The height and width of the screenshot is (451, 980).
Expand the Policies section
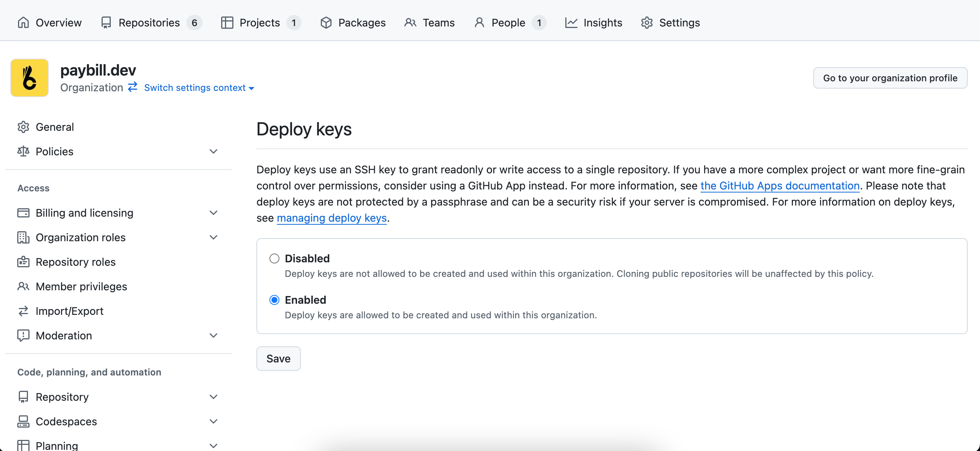pos(213,151)
